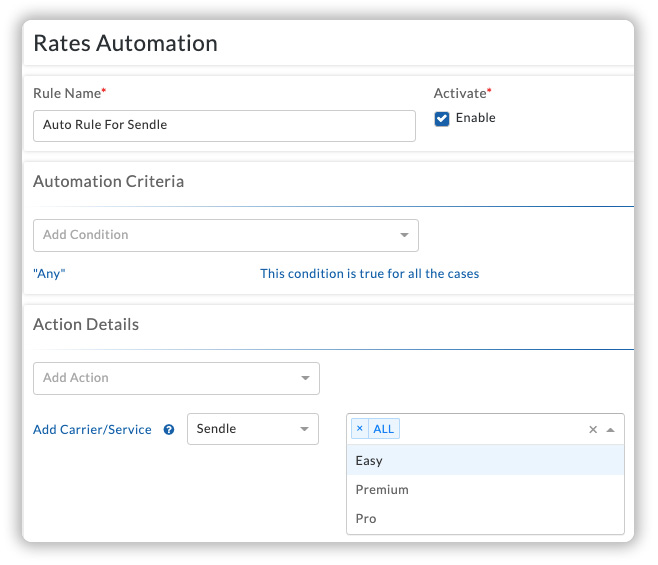Screen dimensions: 658x565
Task: Click the Action Details heading
Action: coord(86,324)
